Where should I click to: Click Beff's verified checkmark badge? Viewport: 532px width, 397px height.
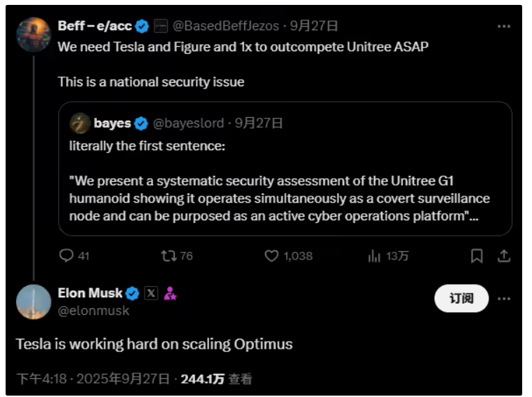pyautogui.click(x=142, y=27)
